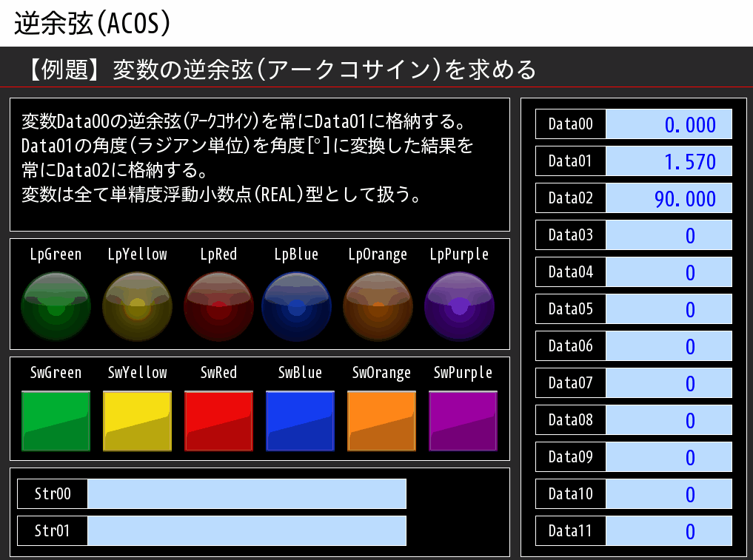Select the Data05 value field
Viewport: 753px width, 560px height.
(669, 308)
